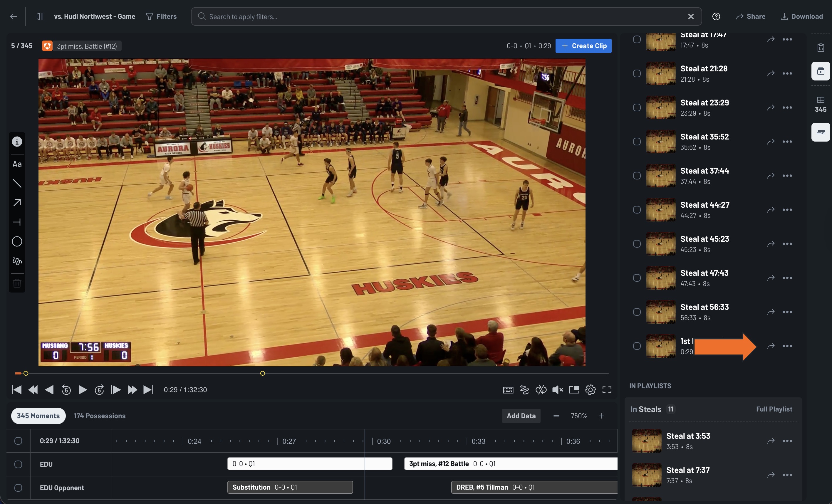Open the ellipsis menu for Steal at 56:33

click(787, 312)
